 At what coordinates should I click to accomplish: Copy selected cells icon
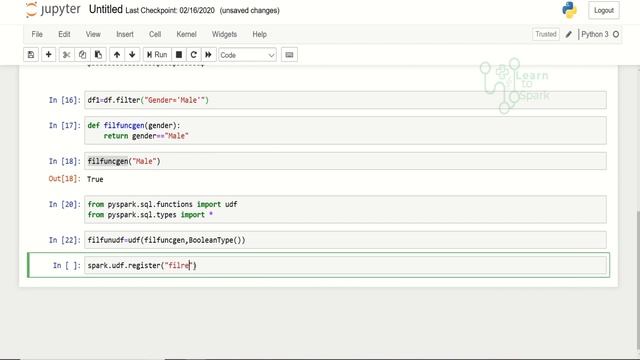82,55
